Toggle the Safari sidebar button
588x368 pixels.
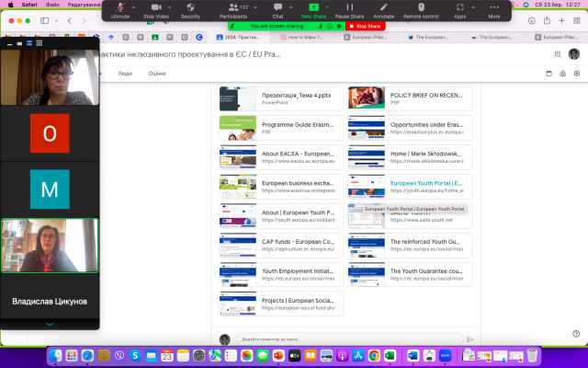[x=45, y=20]
